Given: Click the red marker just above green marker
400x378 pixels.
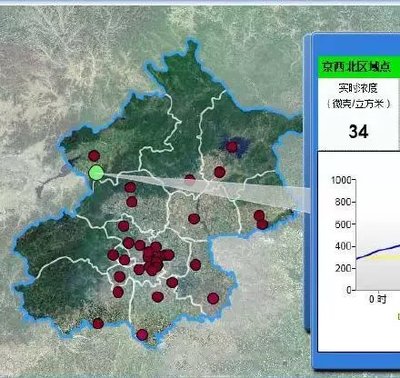Looking at the screenshot, I should (x=94, y=156).
